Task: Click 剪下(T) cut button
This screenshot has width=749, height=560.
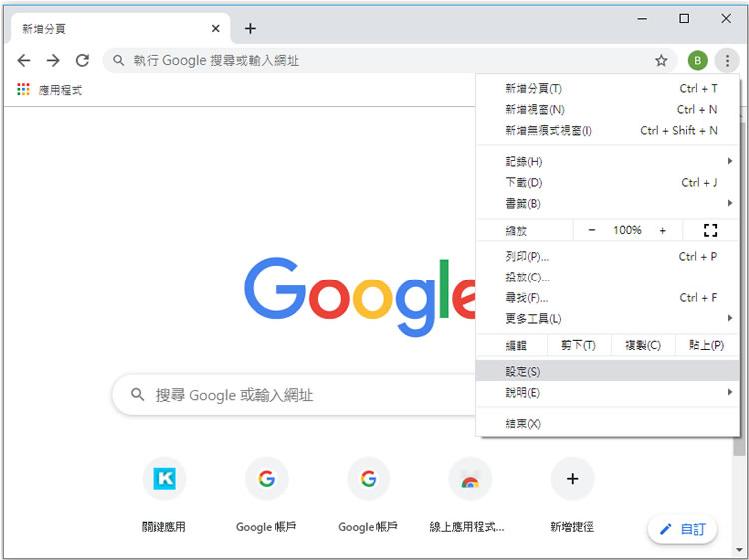Action: tap(579, 345)
